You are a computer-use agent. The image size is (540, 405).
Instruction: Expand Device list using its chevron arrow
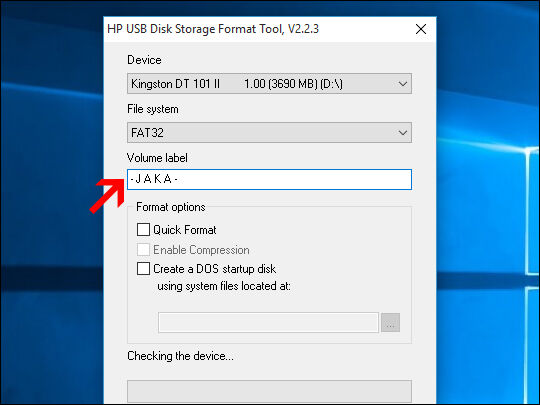[x=402, y=84]
